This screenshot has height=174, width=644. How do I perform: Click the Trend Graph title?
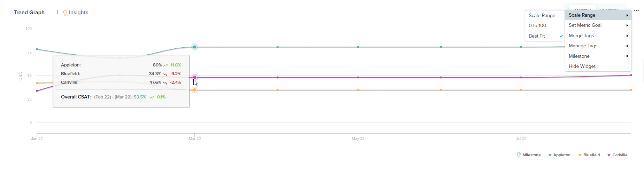(x=29, y=13)
